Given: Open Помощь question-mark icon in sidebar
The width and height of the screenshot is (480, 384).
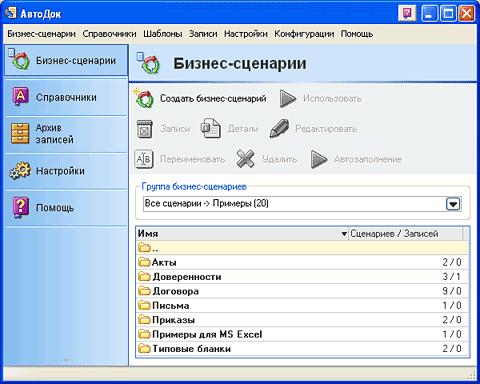Looking at the screenshot, I should [x=20, y=207].
